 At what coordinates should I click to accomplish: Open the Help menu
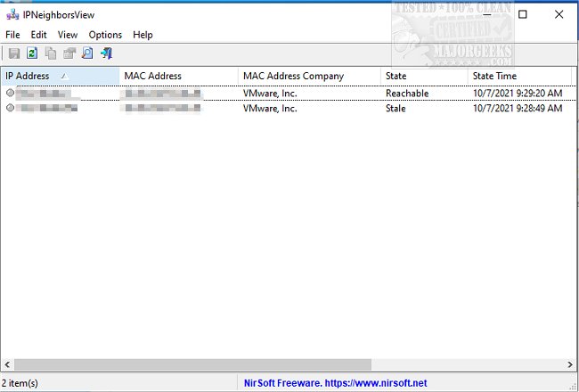(x=143, y=35)
